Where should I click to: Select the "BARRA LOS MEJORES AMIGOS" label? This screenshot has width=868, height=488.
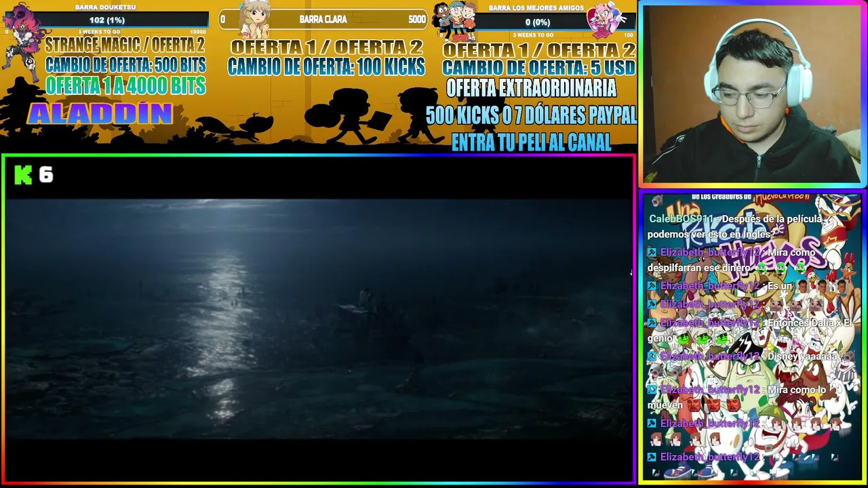tap(536, 7)
